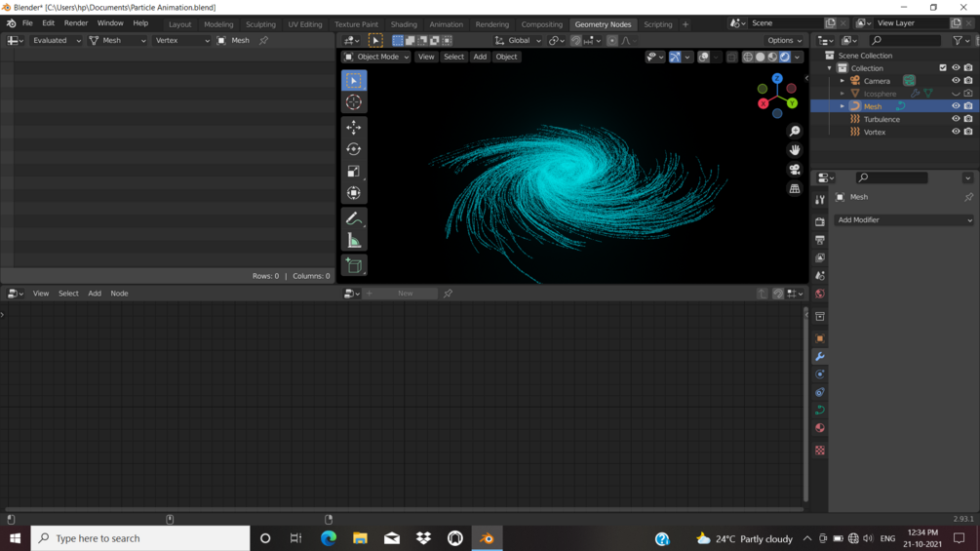The height and width of the screenshot is (551, 980).
Task: Toggle camera view icon in viewport
Action: pos(795,170)
